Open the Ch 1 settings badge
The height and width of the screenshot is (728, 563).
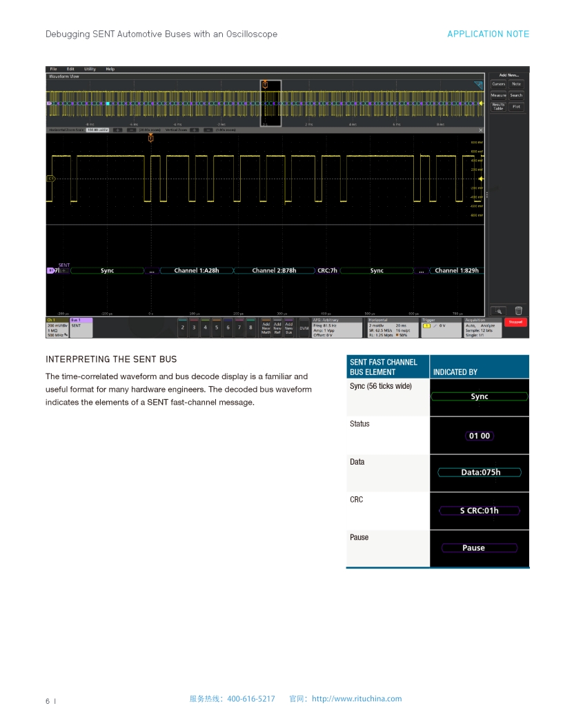(57, 327)
